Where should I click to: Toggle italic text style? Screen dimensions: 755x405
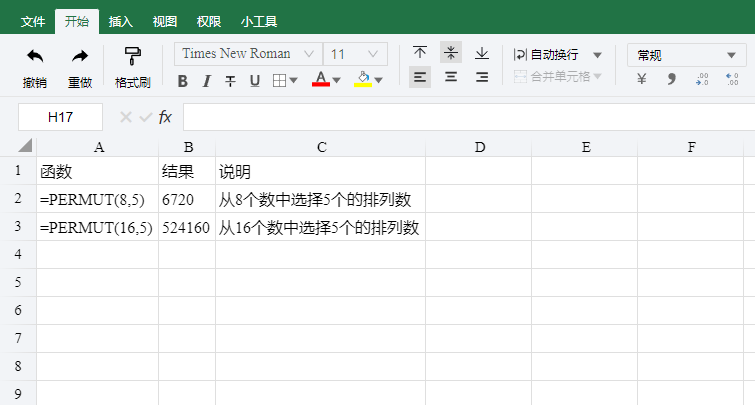point(207,81)
